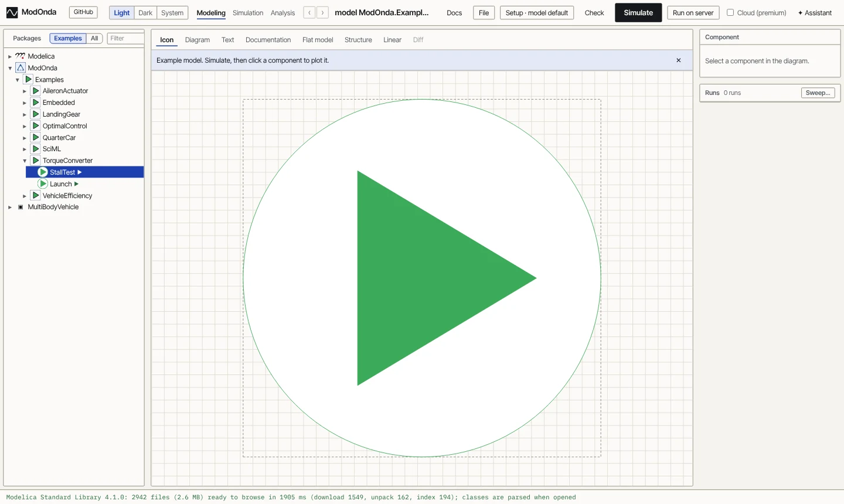The image size is (844, 504).
Task: Click the VehicleEfficiency play icon
Action: tap(36, 196)
